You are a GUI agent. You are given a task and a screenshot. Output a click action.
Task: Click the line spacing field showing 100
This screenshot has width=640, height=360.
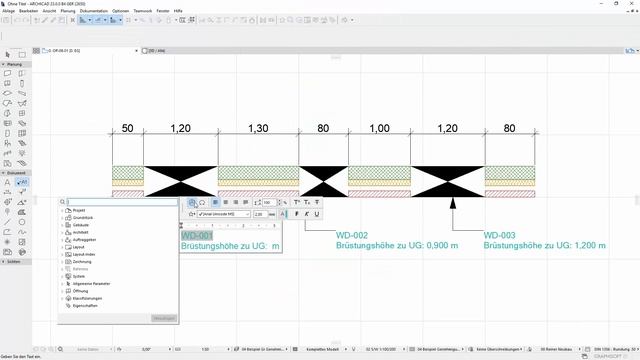pyautogui.click(x=269, y=202)
